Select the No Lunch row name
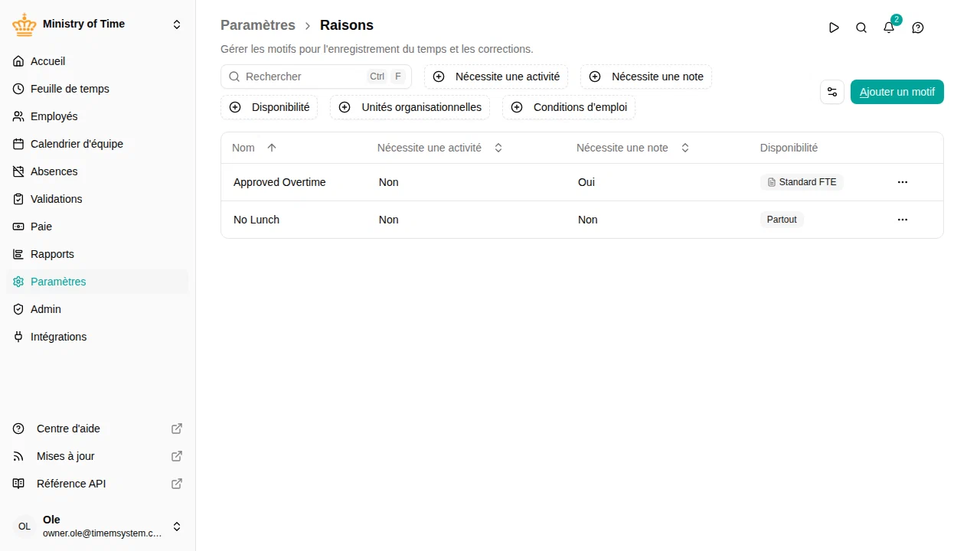 point(256,220)
